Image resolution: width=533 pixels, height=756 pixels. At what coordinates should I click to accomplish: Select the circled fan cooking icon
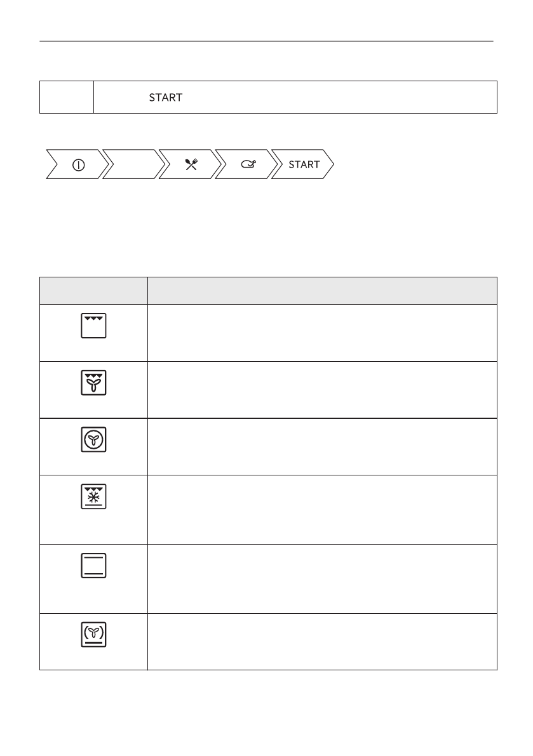[94, 441]
